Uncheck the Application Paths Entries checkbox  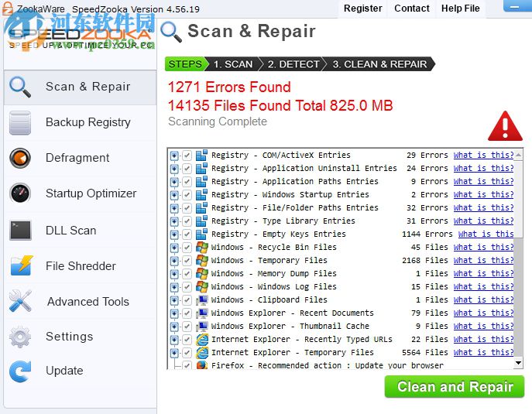[187, 182]
